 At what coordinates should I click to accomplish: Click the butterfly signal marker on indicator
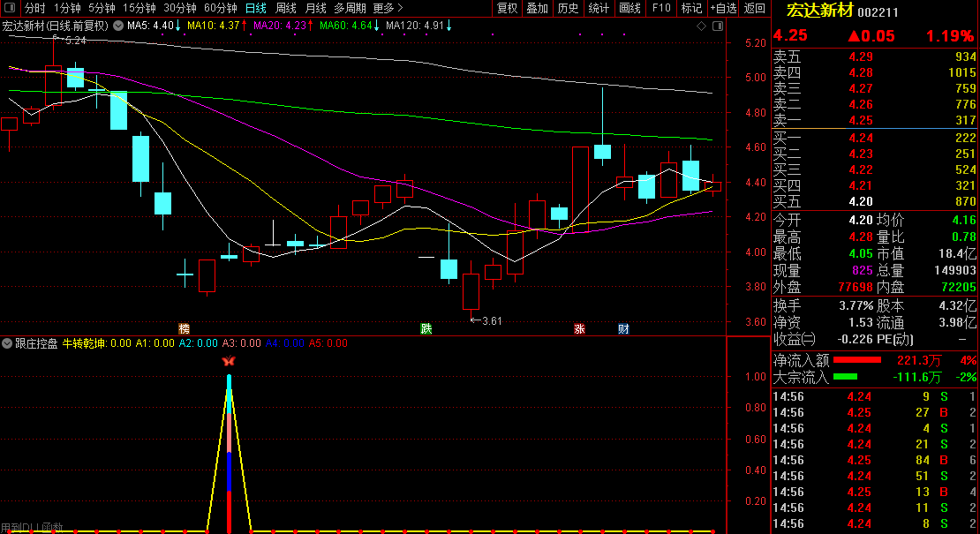[229, 361]
